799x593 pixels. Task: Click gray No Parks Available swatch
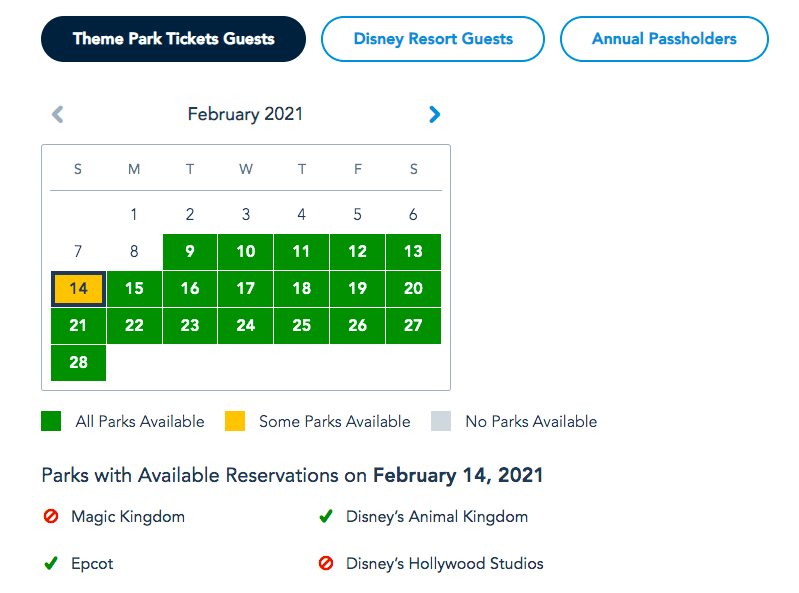coord(441,421)
